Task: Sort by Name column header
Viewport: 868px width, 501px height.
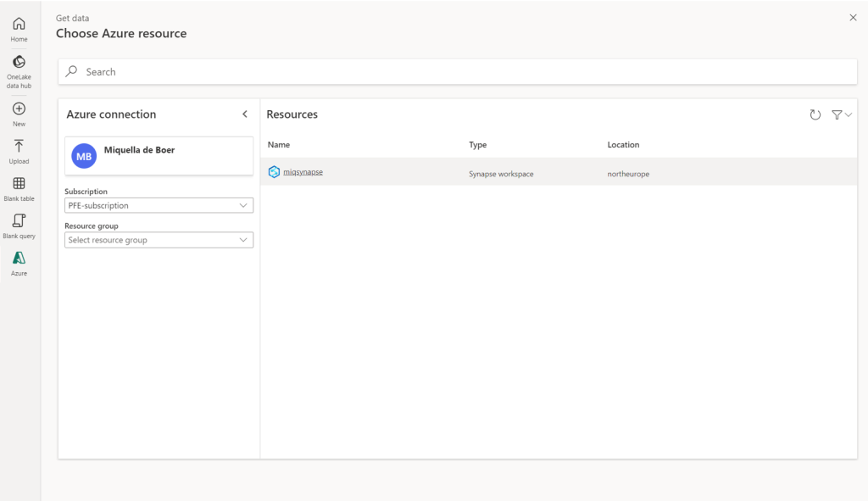Action: [x=279, y=144]
